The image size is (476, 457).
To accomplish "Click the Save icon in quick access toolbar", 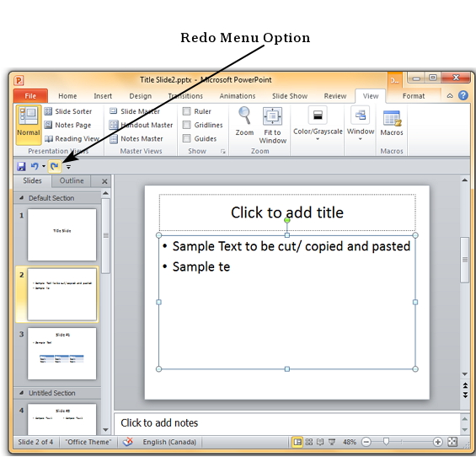I will coord(21,166).
